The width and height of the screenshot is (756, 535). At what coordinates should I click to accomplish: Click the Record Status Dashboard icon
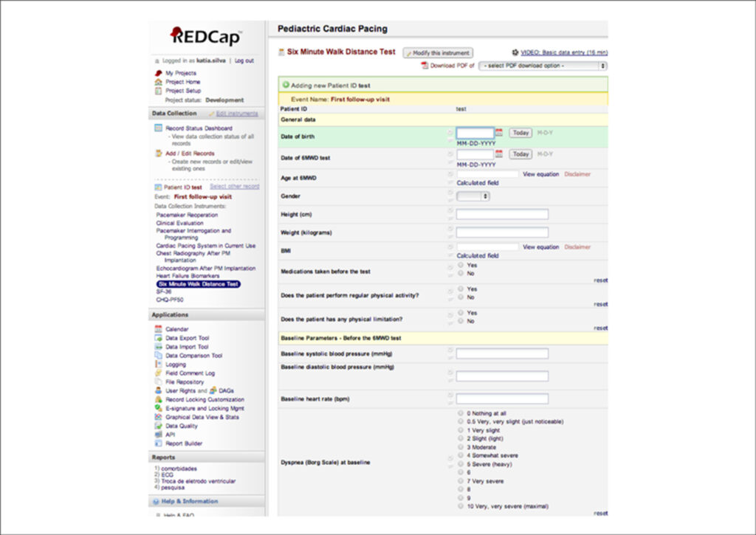pyautogui.click(x=158, y=128)
